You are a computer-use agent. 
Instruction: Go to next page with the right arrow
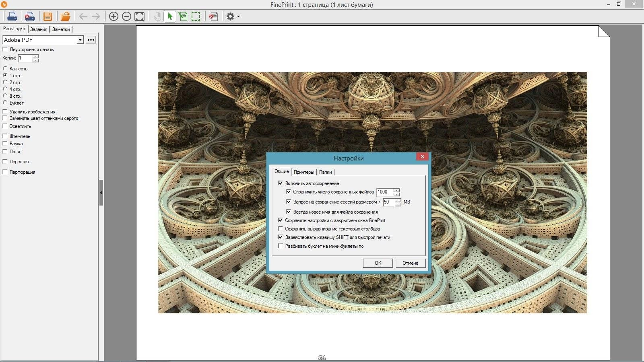(96, 16)
